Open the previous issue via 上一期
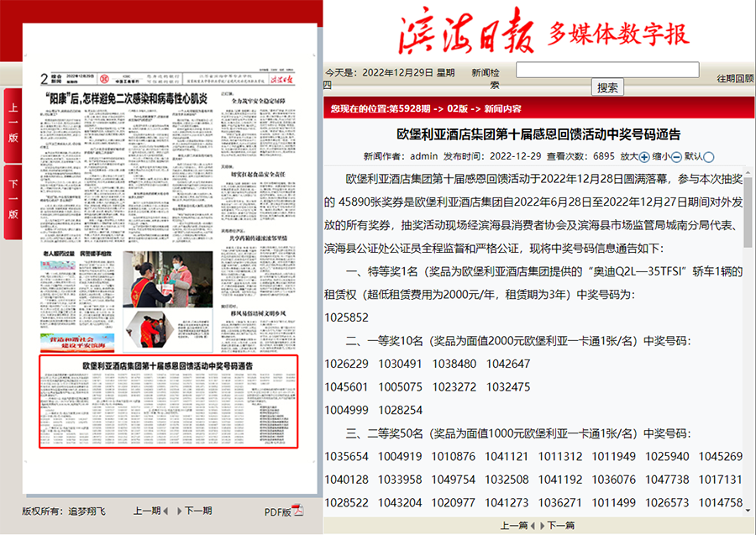756x535 pixels. point(150,511)
